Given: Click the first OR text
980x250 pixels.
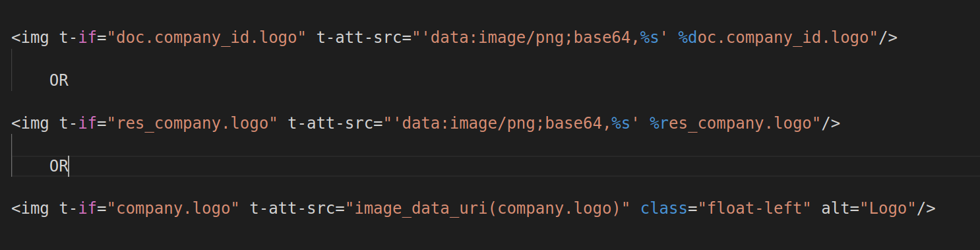Looking at the screenshot, I should click(x=59, y=80).
